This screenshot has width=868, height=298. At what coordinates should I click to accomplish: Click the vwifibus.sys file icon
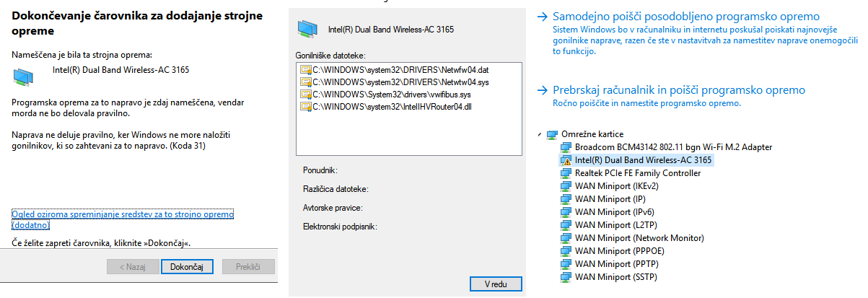[x=306, y=95]
